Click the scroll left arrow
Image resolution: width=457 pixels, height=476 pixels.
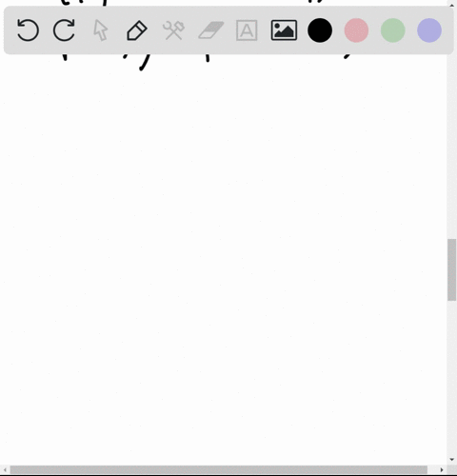(5, 469)
